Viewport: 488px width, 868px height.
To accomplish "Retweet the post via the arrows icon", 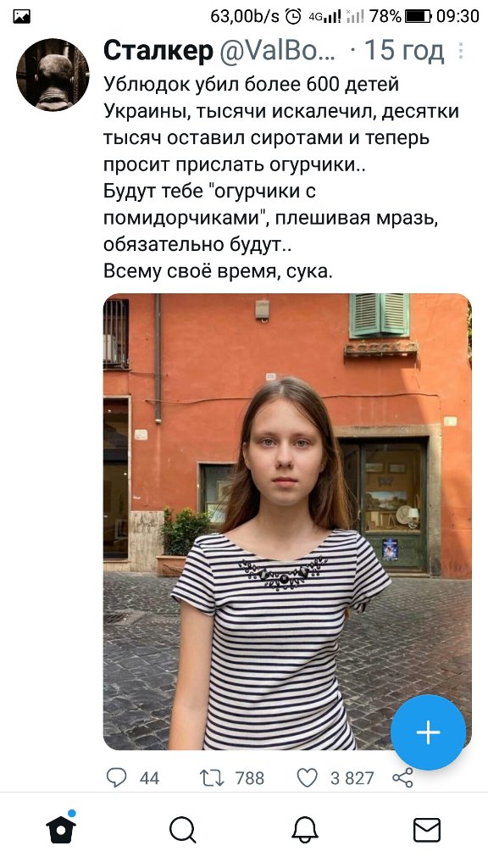I will [212, 778].
